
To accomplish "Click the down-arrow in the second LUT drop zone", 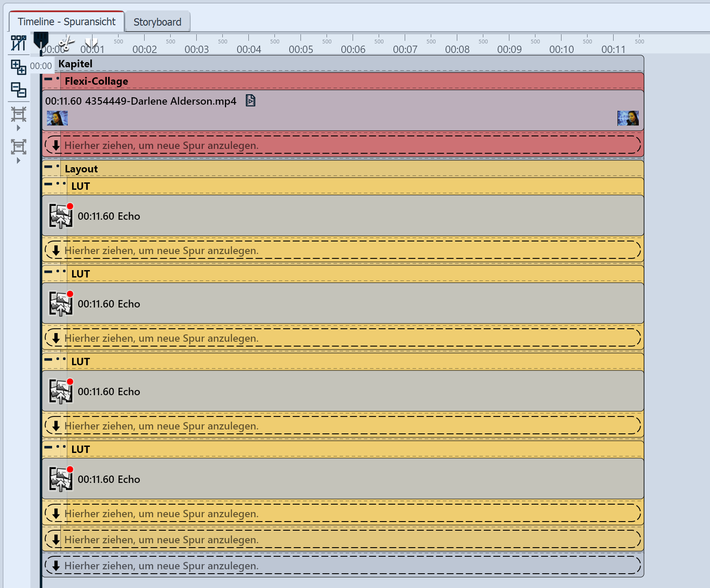I will point(56,338).
